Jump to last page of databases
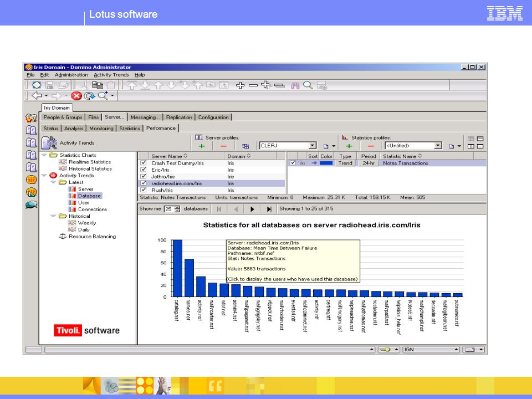The width and height of the screenshot is (532, 399). (269, 209)
